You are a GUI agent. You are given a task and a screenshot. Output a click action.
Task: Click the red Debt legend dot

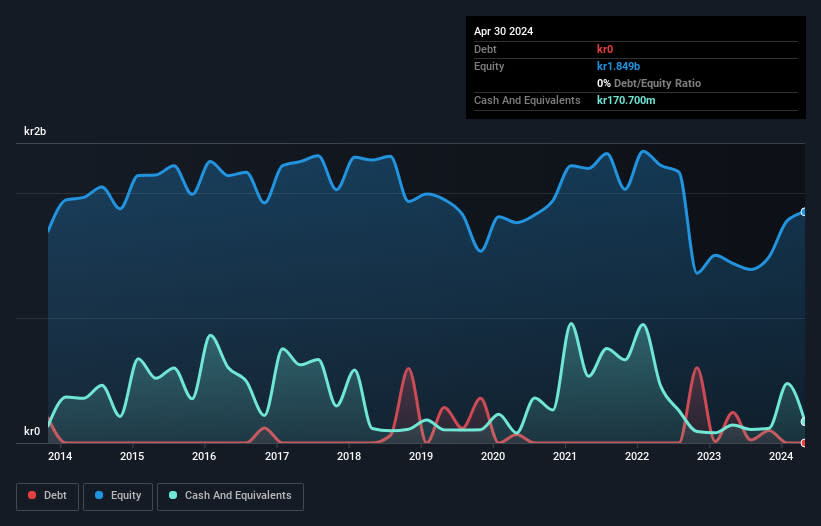point(32,495)
